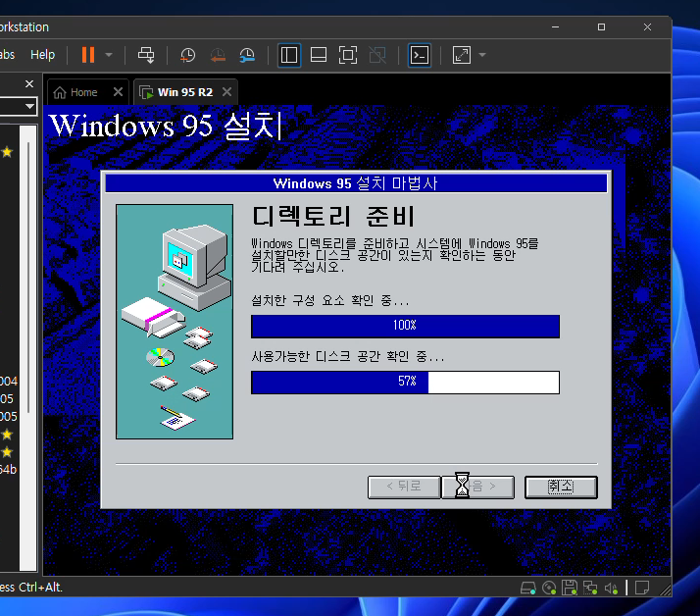Open the Help menu
Viewport: 700px width, 616px height.
coord(42,55)
